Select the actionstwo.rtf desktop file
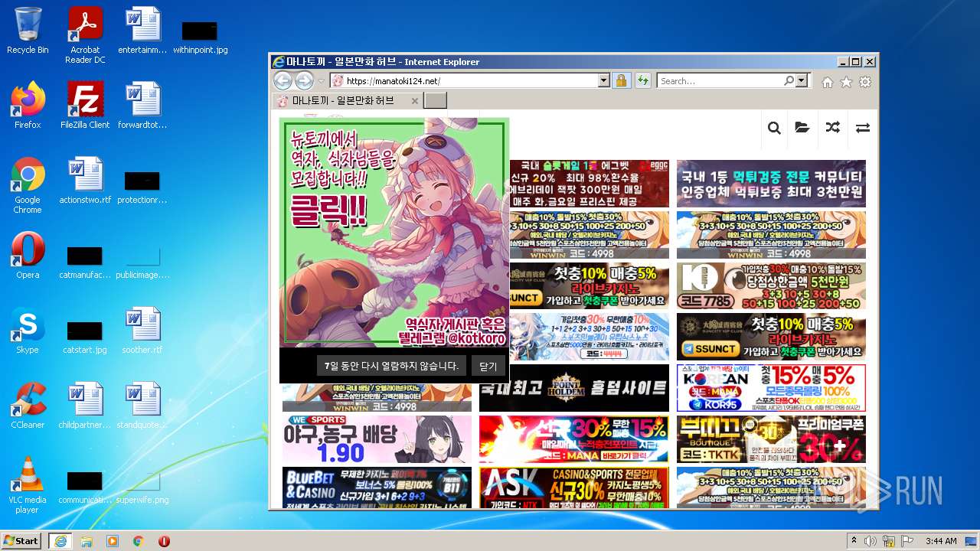Viewport: 980px width, 551px height. click(x=85, y=181)
